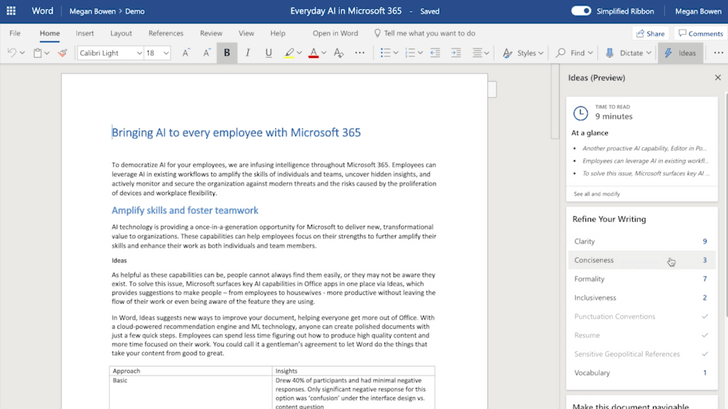Expand the Find dropdown arrow
This screenshot has height=409, width=728.
[590, 53]
